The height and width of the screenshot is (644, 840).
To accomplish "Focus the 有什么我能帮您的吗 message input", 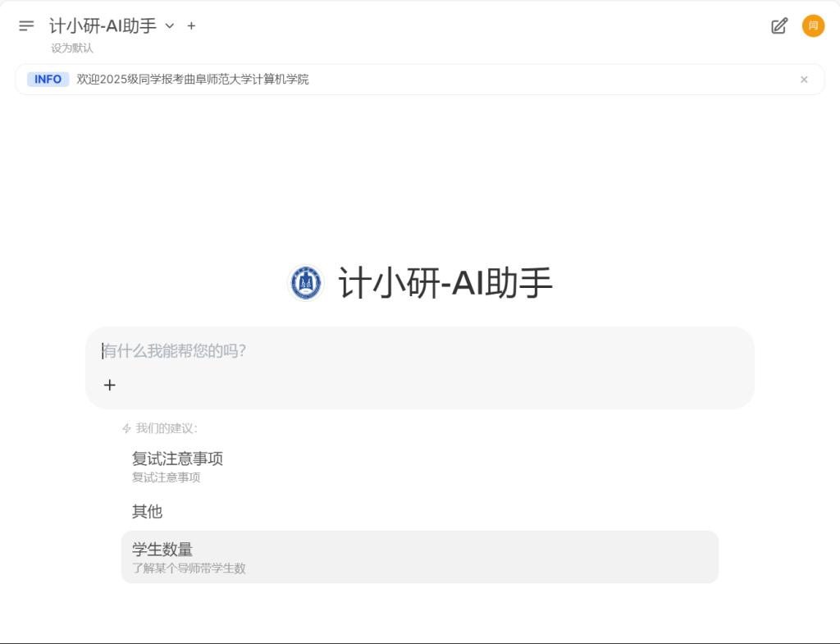I will (x=420, y=351).
